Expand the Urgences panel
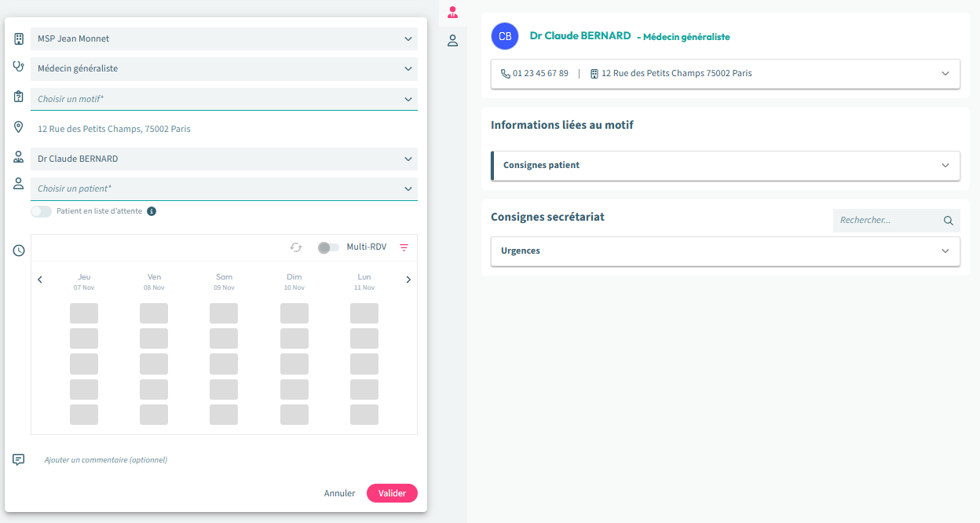This screenshot has width=980, height=523. pyautogui.click(x=725, y=251)
